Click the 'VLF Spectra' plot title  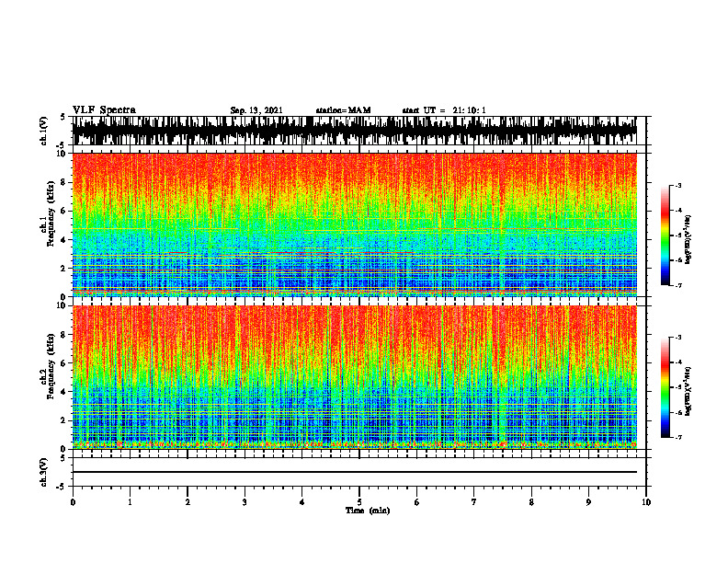click(x=104, y=109)
